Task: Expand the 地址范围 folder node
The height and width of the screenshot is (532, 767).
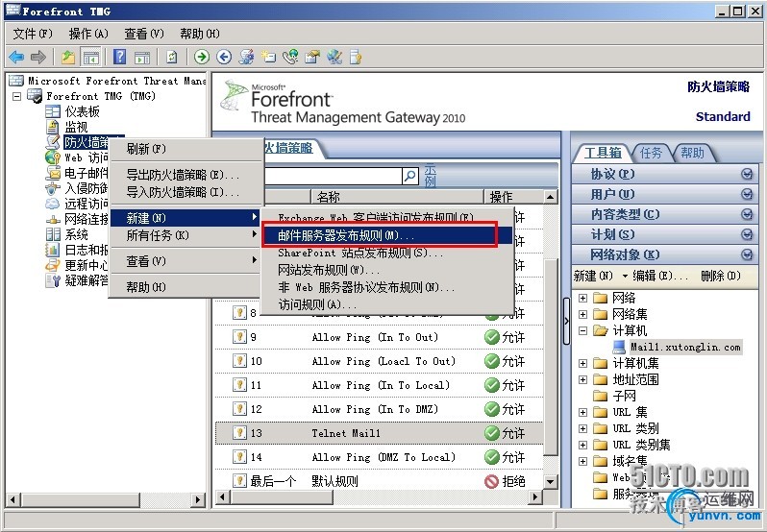Action: (x=582, y=379)
